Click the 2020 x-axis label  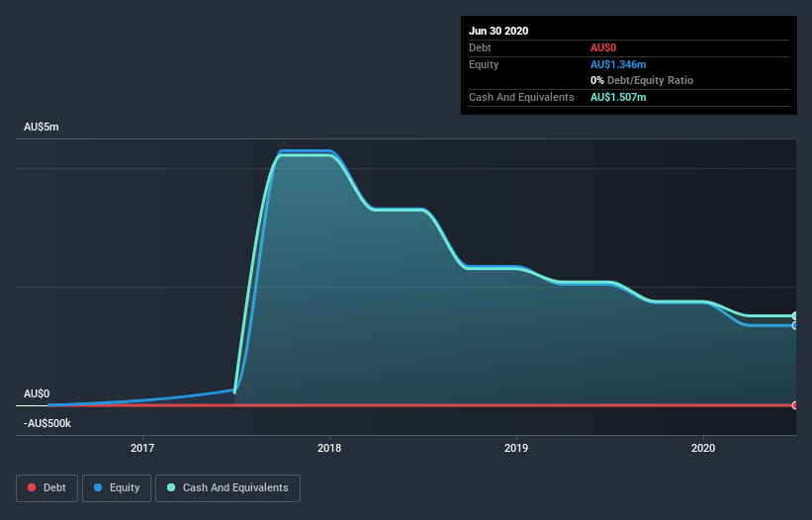pyautogui.click(x=703, y=448)
